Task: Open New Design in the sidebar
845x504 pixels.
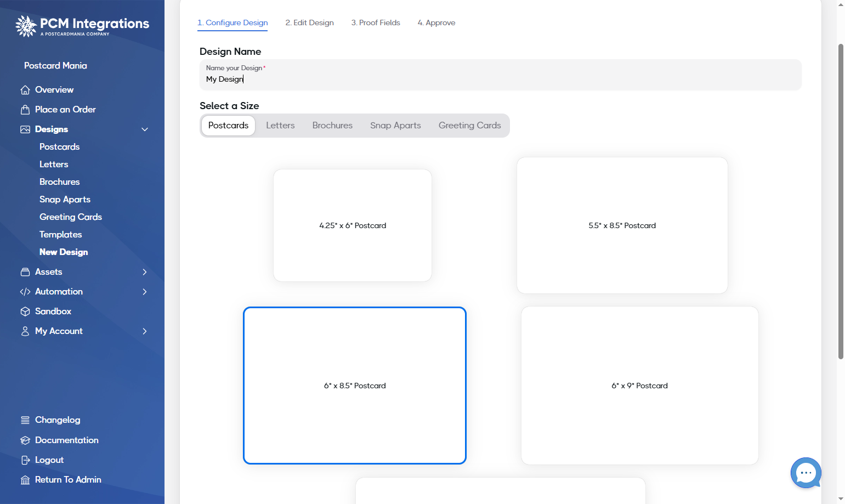Action: [x=64, y=252]
